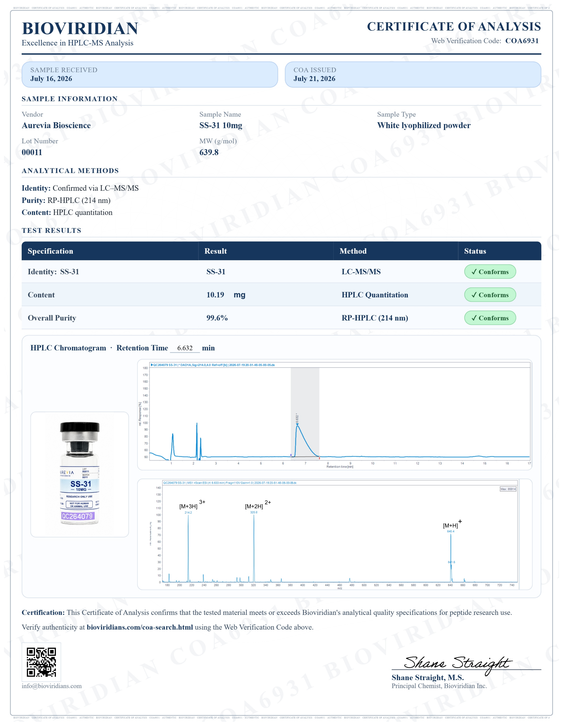Image resolution: width=563 pixels, height=728 pixels.
Task: Click the sample name SS-31 10mg
Action: pyautogui.click(x=221, y=125)
